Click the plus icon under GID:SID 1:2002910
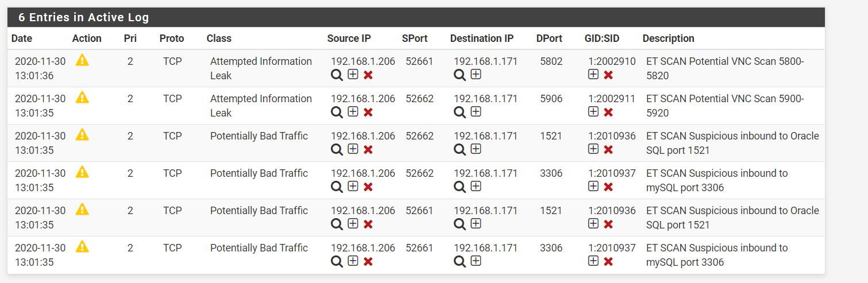The width and height of the screenshot is (868, 283). click(593, 75)
